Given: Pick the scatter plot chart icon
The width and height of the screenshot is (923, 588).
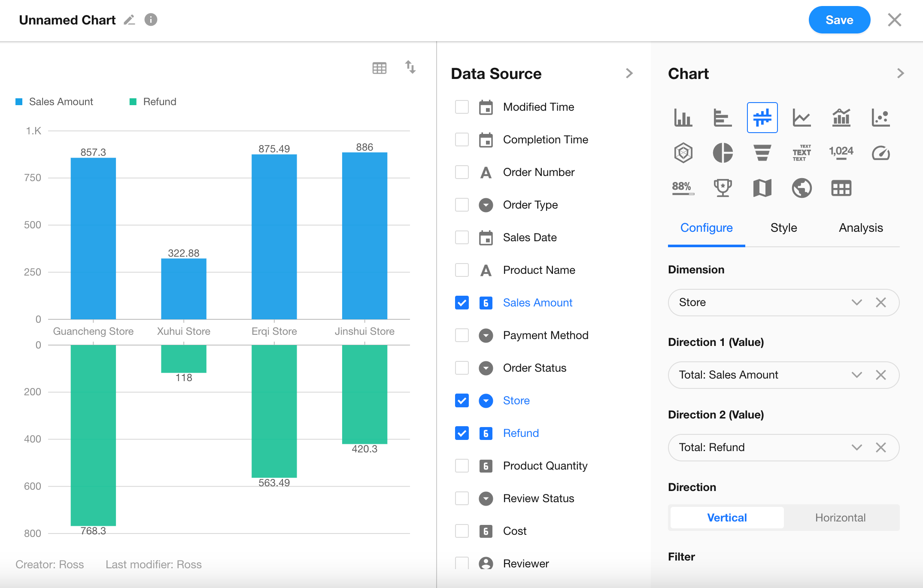Looking at the screenshot, I should coord(880,118).
